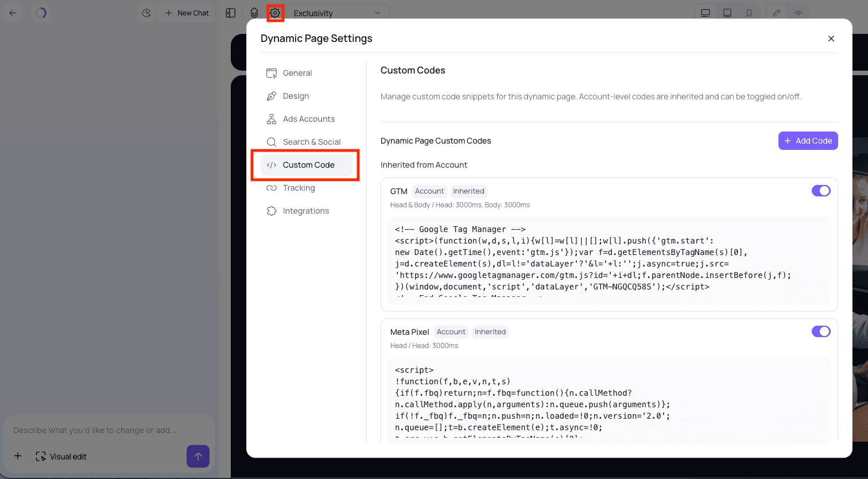Select the Custom Code tab
This screenshot has height=479, width=868.
click(307, 165)
